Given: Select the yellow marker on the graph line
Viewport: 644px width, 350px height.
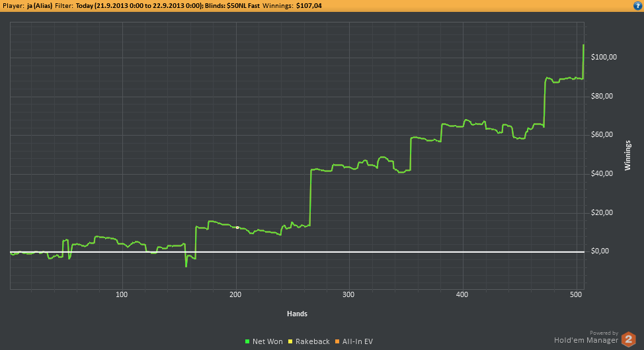Looking at the screenshot, I should tap(237, 228).
